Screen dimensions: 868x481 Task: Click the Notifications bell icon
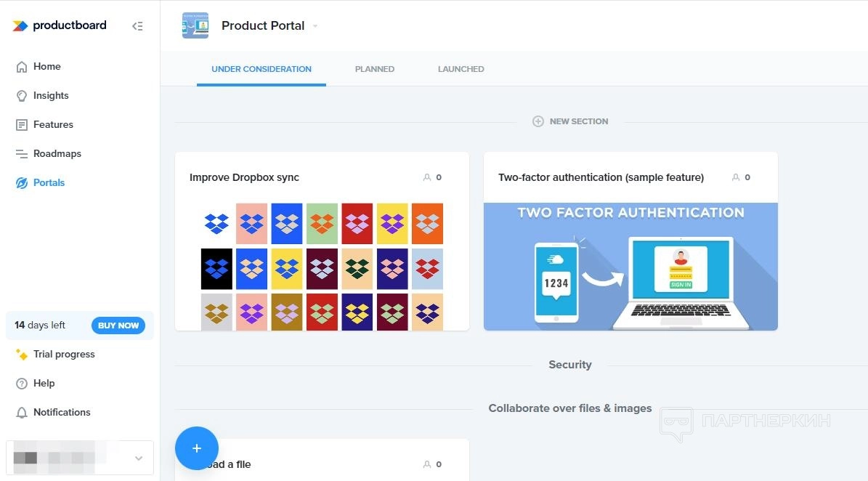(22, 413)
